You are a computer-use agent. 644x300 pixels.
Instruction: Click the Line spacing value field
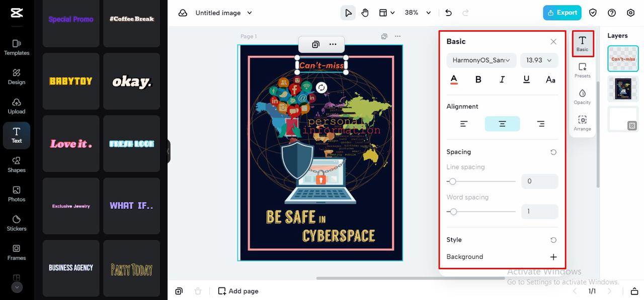pos(539,181)
